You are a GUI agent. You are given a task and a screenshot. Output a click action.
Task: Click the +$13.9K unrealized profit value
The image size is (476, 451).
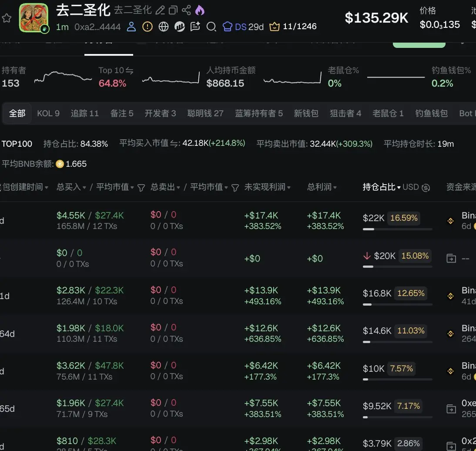(x=261, y=290)
